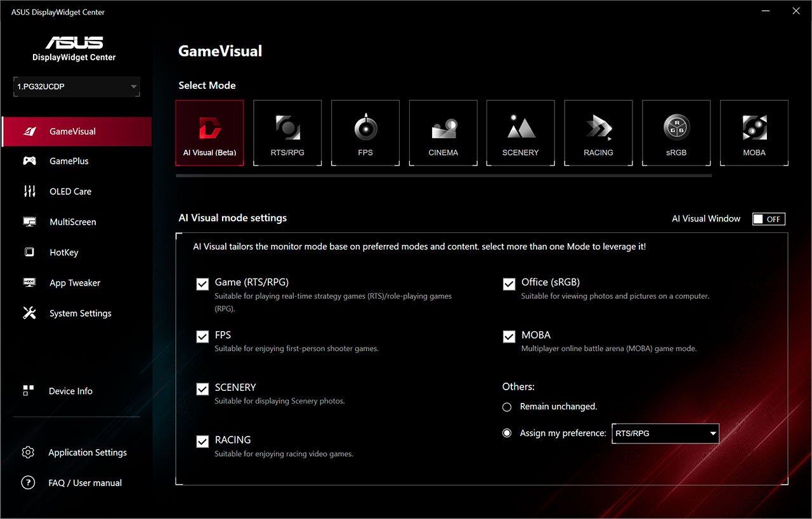Click the 'Suitable for enjoying racing video games.' text
The width and height of the screenshot is (812, 519).
(284, 454)
